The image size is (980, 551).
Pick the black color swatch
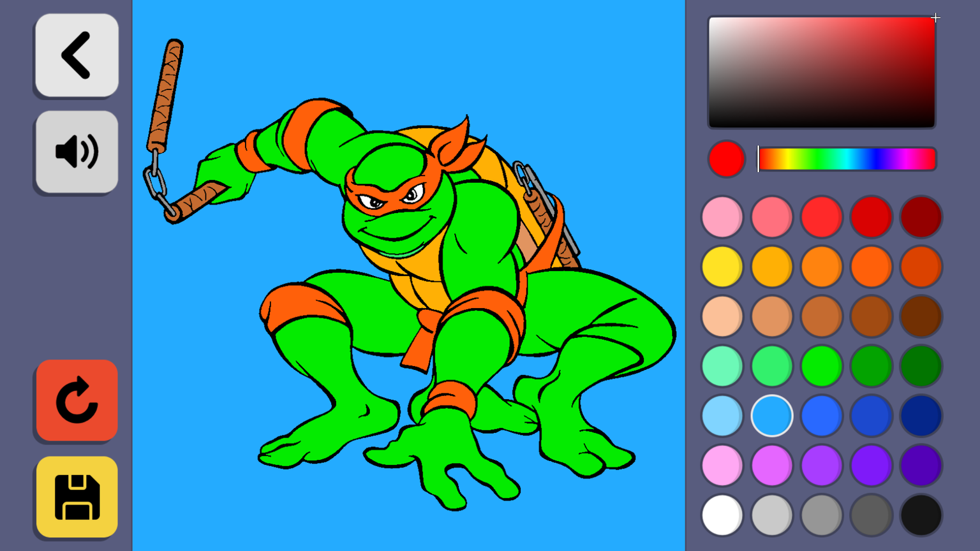point(921,515)
